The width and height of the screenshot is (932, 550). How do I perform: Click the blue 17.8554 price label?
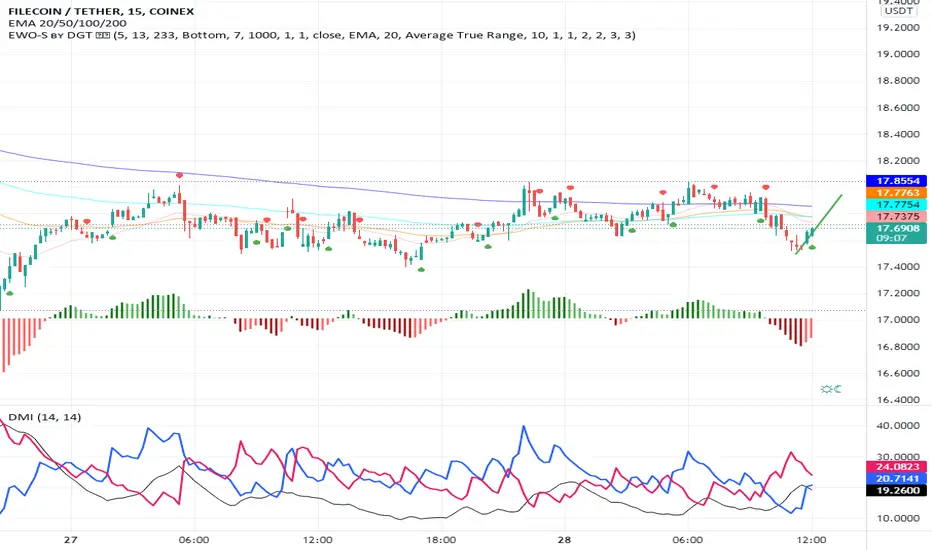[x=896, y=181]
